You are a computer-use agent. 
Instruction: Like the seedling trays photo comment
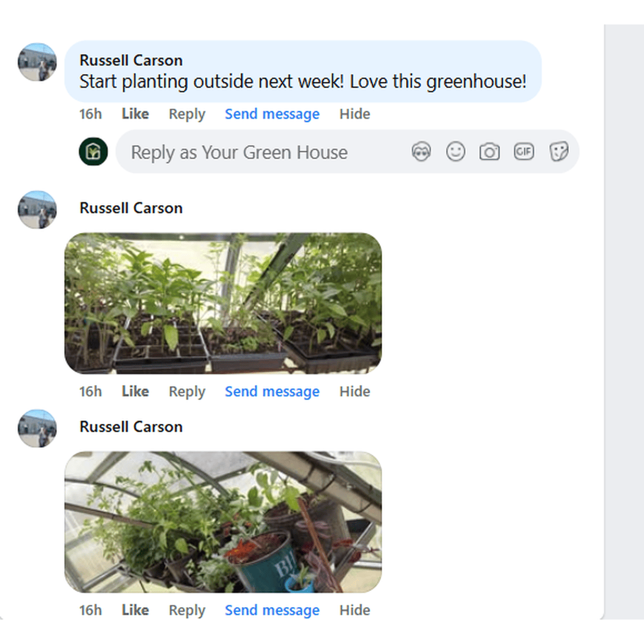tap(135, 392)
